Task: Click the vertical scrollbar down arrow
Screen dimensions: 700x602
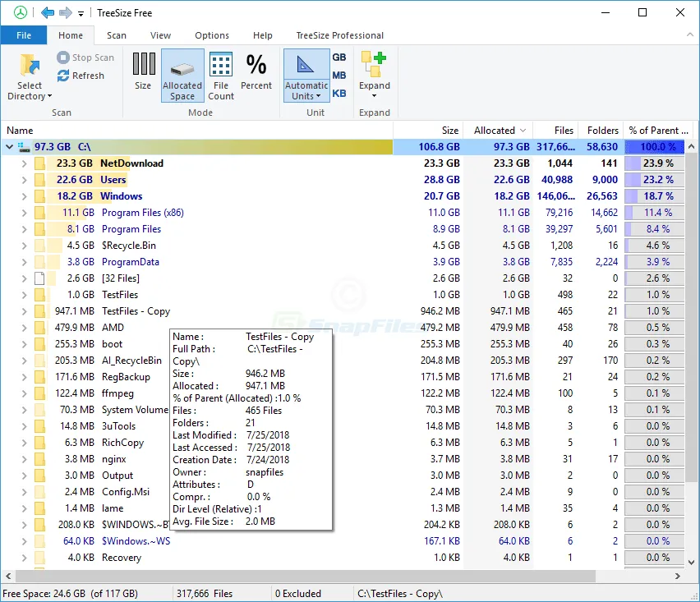Action: (x=691, y=563)
